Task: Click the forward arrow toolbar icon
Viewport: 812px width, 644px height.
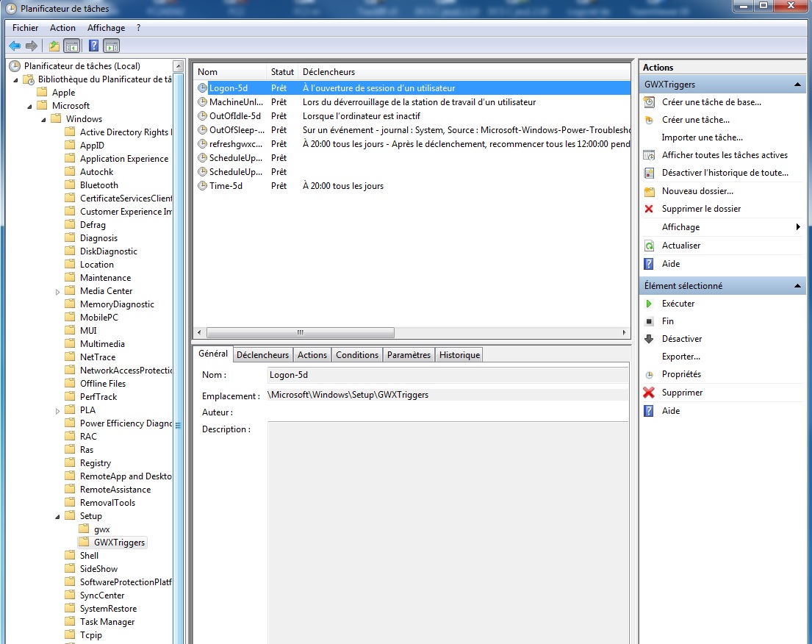Action: tap(32, 46)
